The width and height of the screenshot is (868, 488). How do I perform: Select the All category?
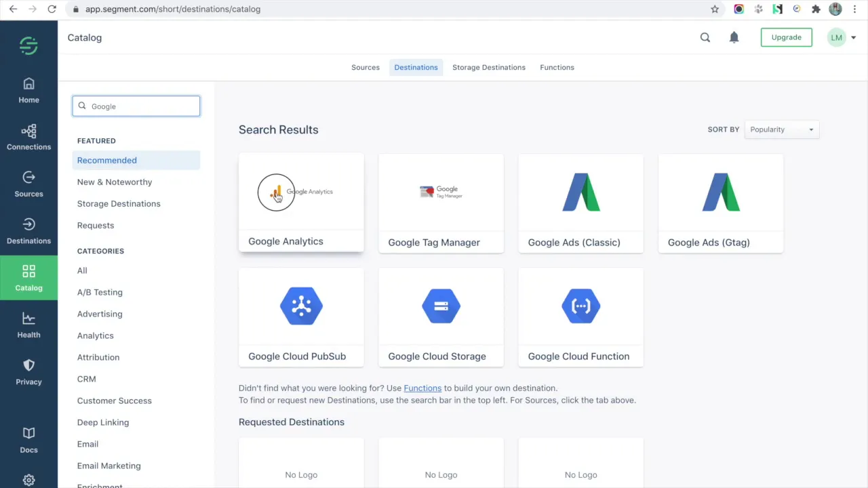[82, 270]
